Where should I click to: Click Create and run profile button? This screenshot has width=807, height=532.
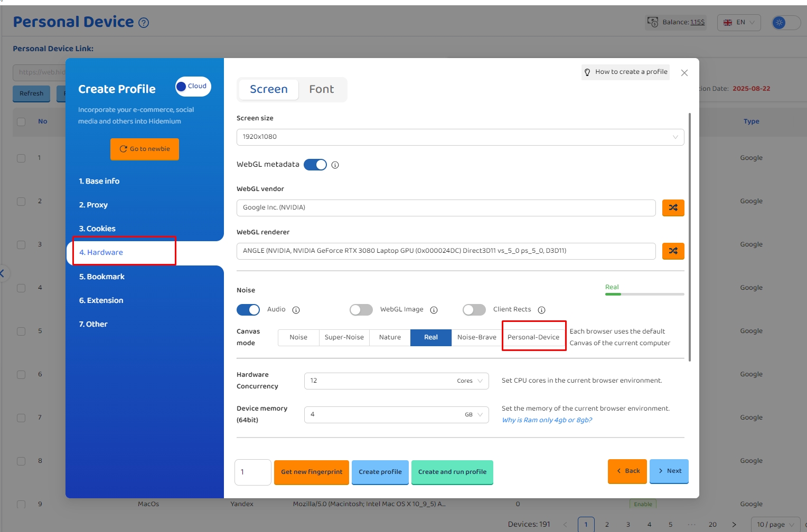452,472
